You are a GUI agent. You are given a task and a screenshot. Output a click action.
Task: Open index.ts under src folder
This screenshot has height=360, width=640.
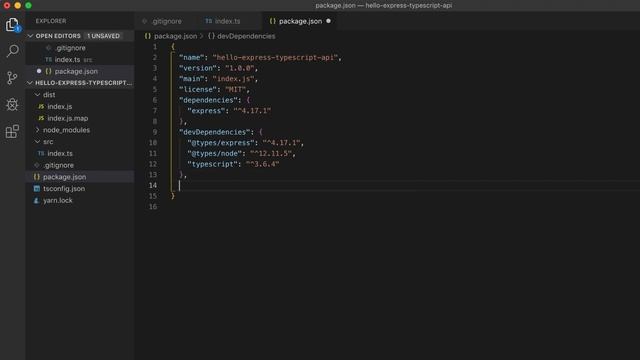pos(80,153)
